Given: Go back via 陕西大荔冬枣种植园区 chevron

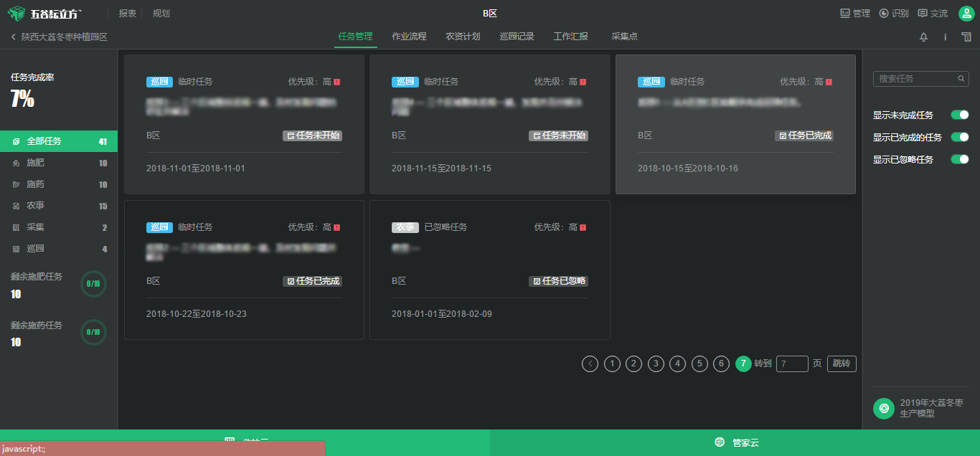Looking at the screenshot, I should coord(14,37).
